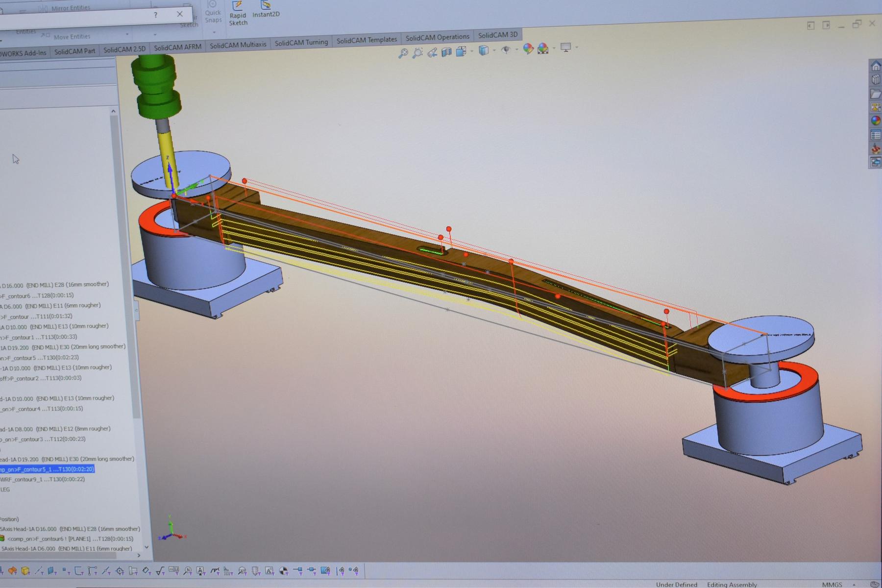Open the Quick Snaps dropdown arrow

click(214, 33)
